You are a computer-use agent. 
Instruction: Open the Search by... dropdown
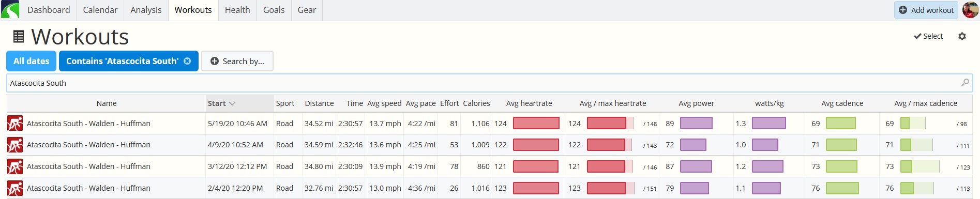[x=237, y=61]
